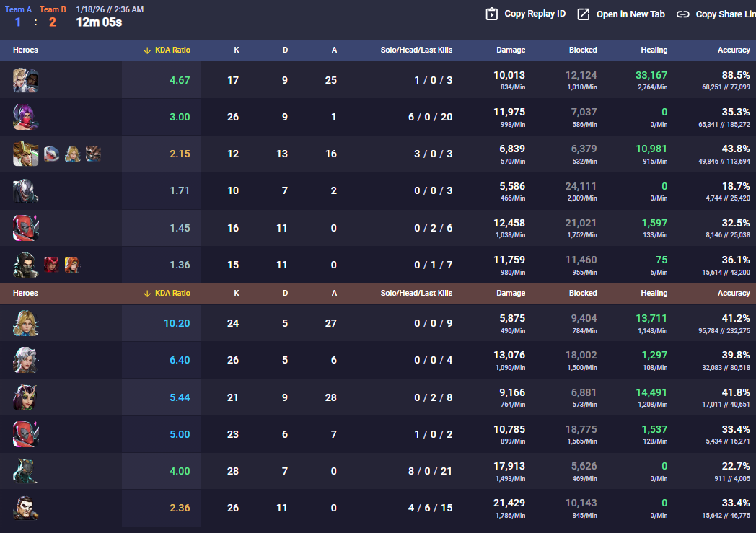Select Mantis portrait in 5.44 KDA row
756x533 pixels.
click(25, 397)
